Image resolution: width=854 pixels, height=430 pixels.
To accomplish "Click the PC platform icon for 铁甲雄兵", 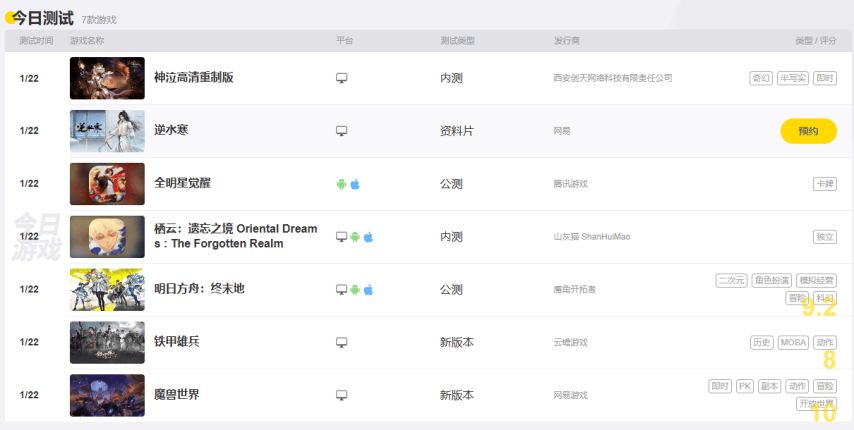I will click(x=341, y=342).
